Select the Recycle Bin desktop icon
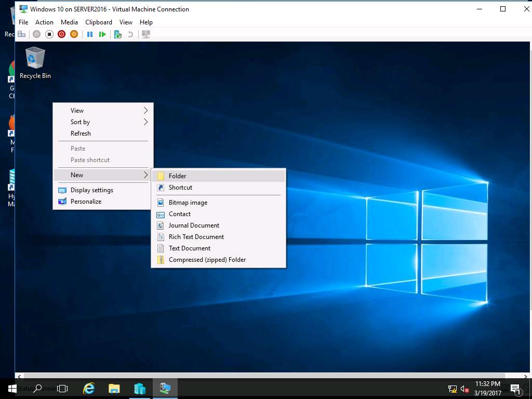 pos(35,63)
